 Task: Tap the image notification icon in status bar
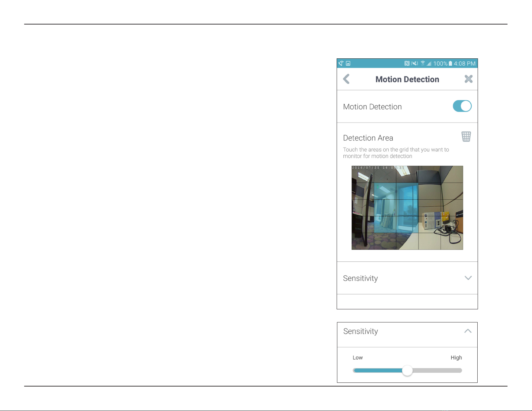[x=348, y=63]
